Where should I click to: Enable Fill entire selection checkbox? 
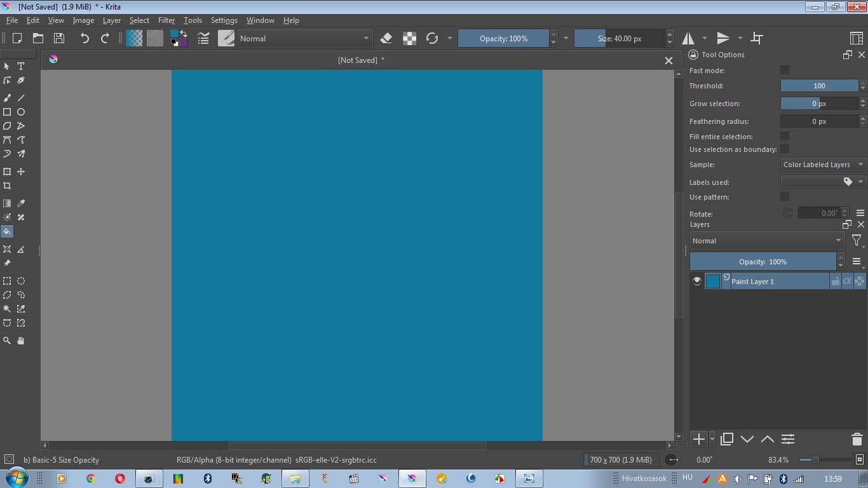[785, 136]
